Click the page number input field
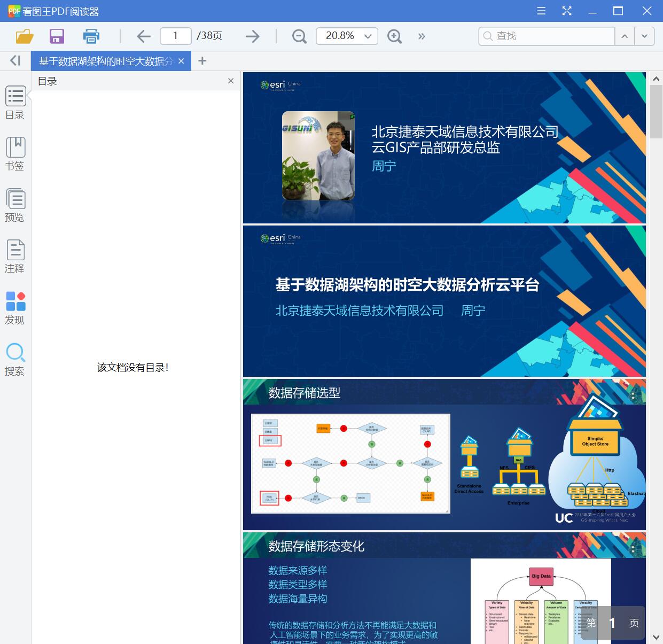The image size is (663, 644). coord(175,36)
